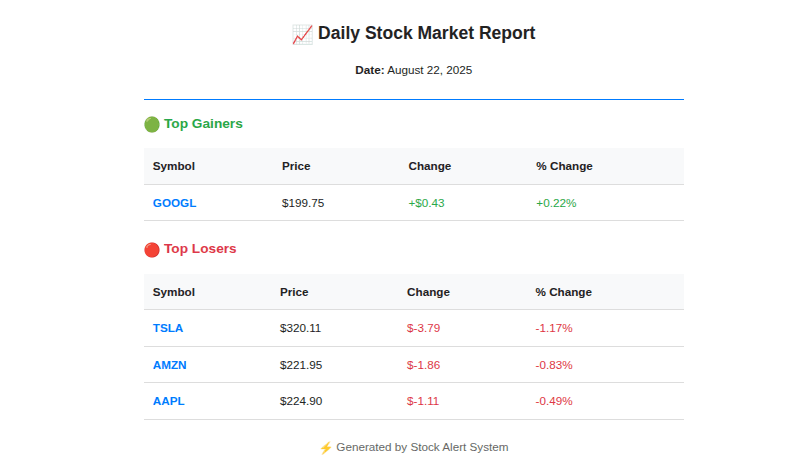
Task: Click the Change header in Top Gainers table
Action: (x=430, y=166)
